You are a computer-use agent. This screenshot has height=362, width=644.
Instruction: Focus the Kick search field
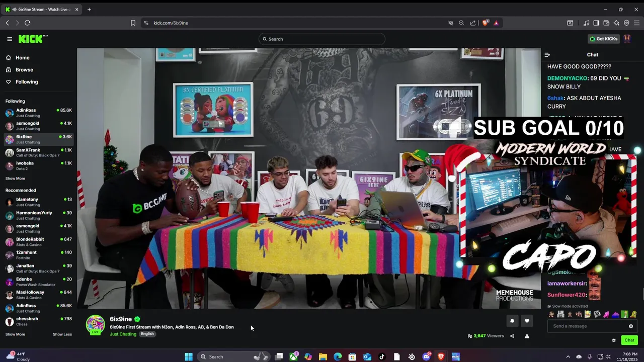coord(322,39)
